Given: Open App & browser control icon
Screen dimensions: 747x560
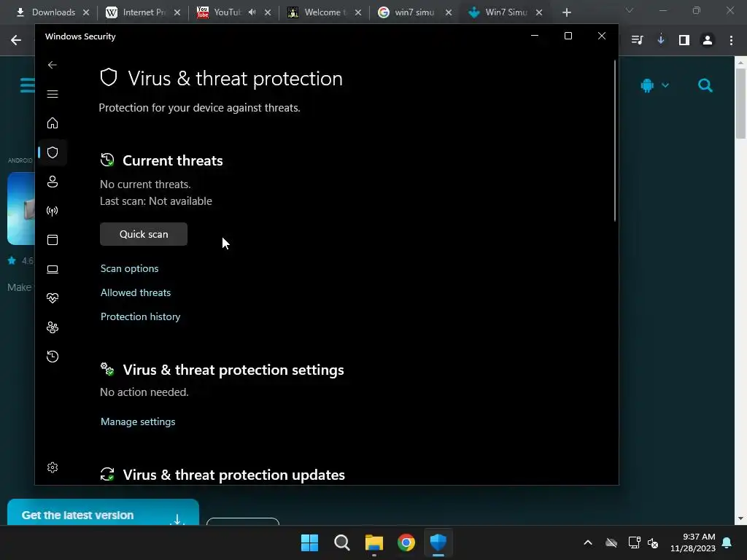Looking at the screenshot, I should point(53,239).
